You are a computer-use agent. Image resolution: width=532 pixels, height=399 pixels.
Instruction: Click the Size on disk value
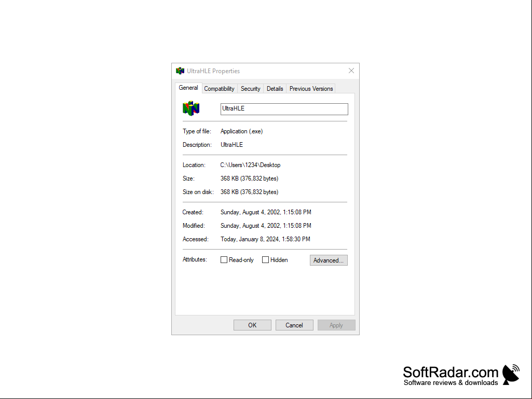[249, 192]
